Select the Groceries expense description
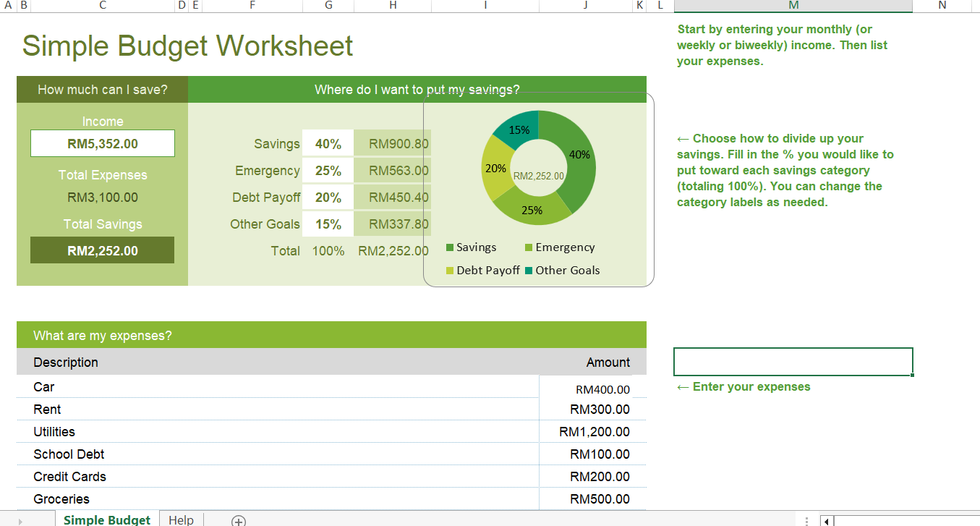 coord(61,499)
